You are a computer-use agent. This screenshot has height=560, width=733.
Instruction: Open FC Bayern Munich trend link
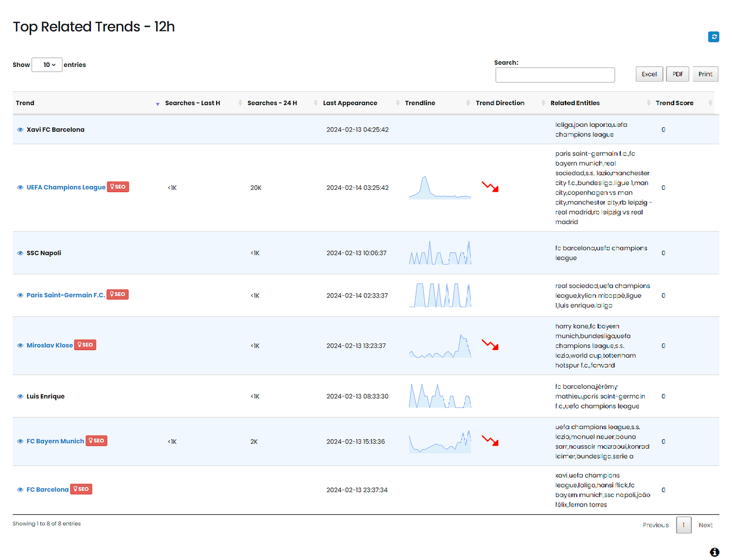coord(55,441)
